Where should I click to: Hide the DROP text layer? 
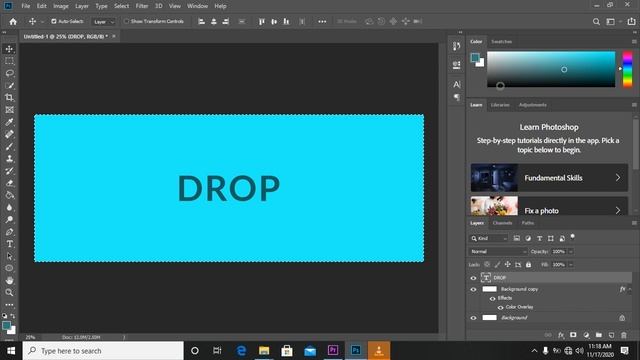point(473,278)
